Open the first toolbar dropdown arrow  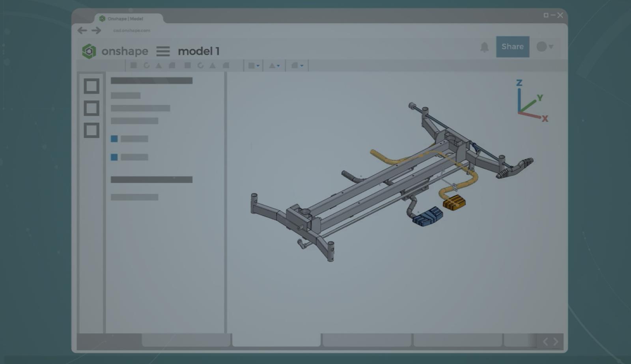pyautogui.click(x=258, y=65)
